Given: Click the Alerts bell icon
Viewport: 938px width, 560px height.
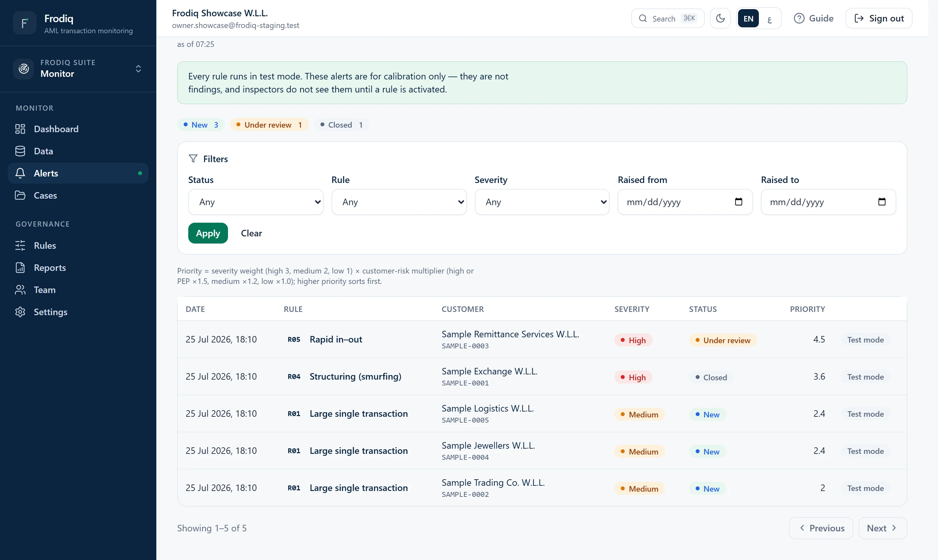Looking at the screenshot, I should pyautogui.click(x=20, y=173).
